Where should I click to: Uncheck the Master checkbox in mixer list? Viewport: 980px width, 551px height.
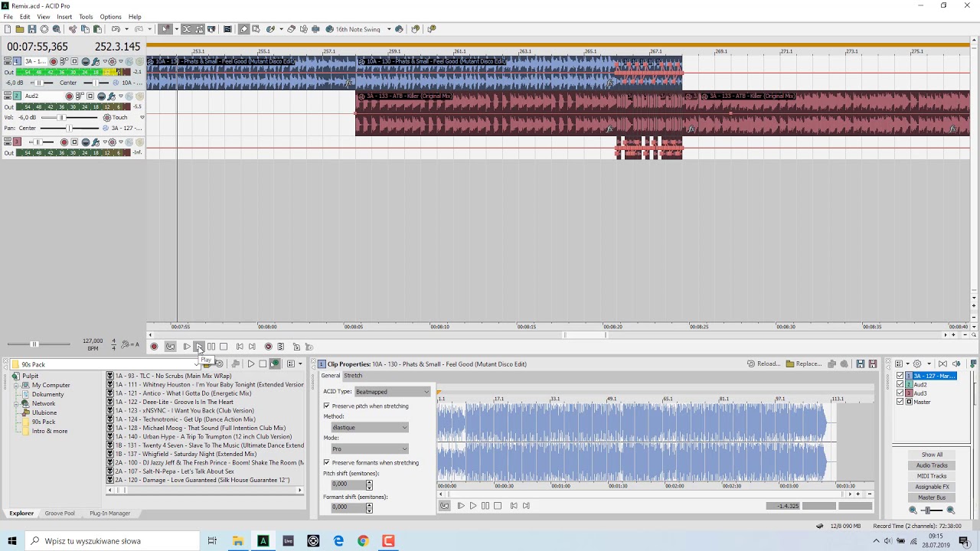pyautogui.click(x=900, y=402)
